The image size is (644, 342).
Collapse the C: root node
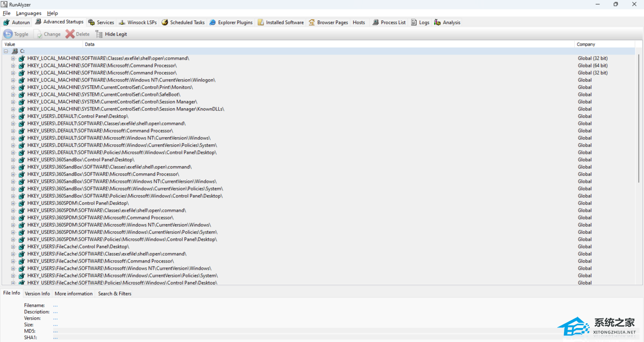[x=5, y=51]
